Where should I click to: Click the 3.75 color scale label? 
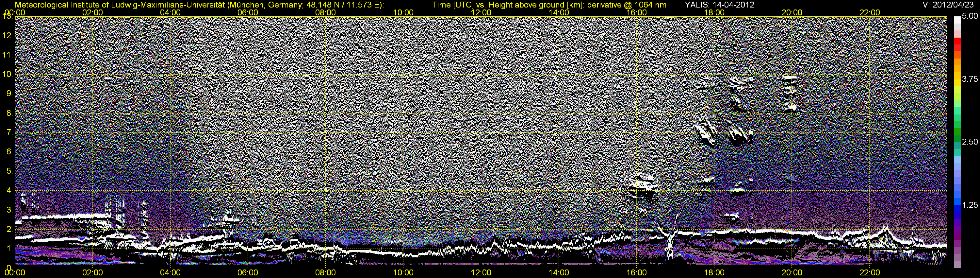[970, 79]
